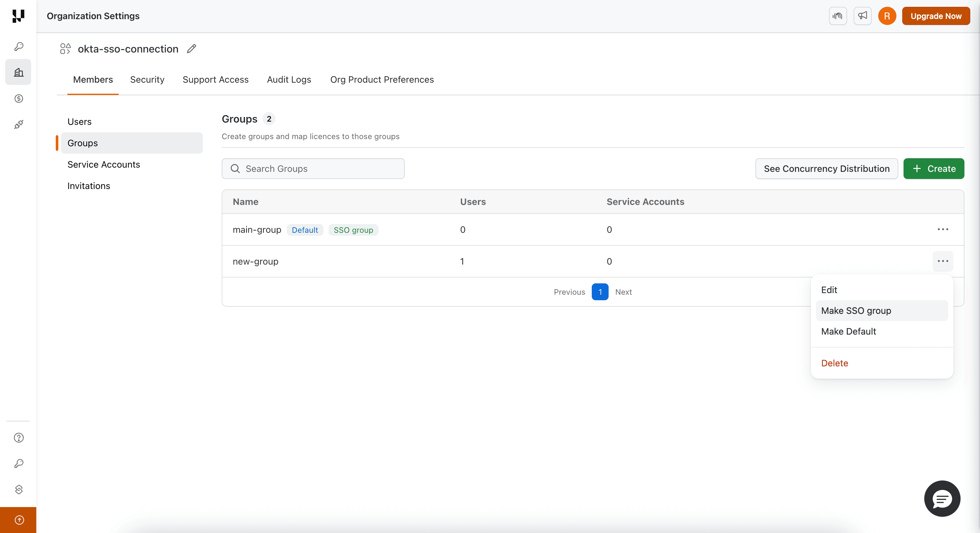Open the help question mark icon
Screen dimensions: 980x533
[19, 438]
